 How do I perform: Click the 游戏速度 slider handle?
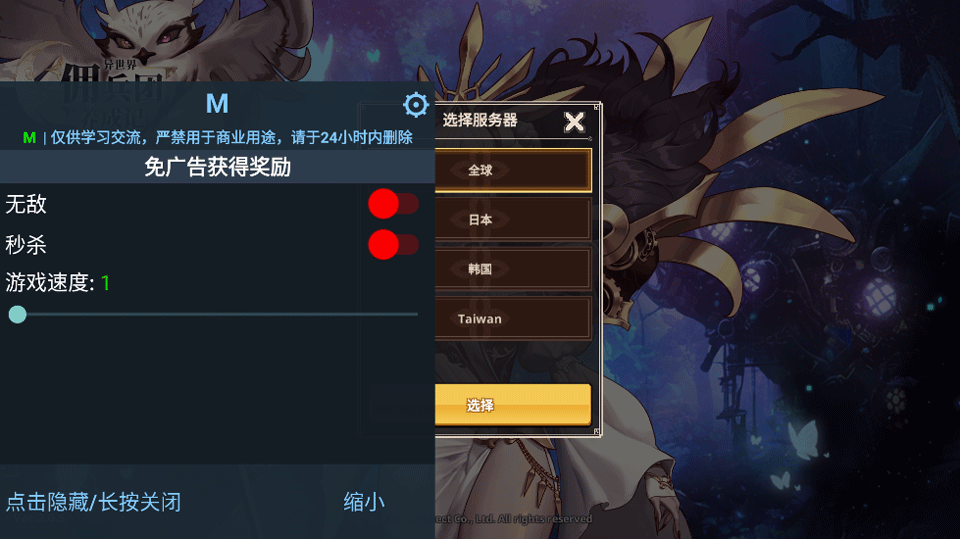(x=18, y=315)
